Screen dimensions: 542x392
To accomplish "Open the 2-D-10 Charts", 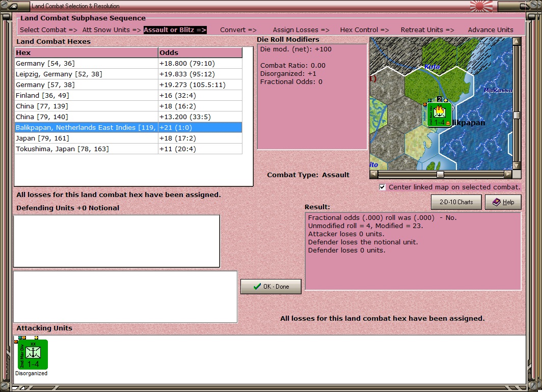I will pyautogui.click(x=456, y=202).
